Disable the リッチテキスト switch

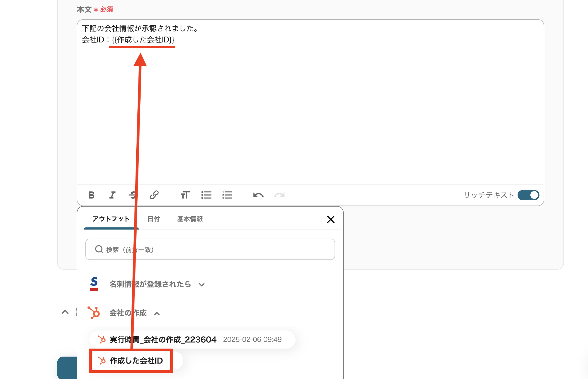(528, 195)
